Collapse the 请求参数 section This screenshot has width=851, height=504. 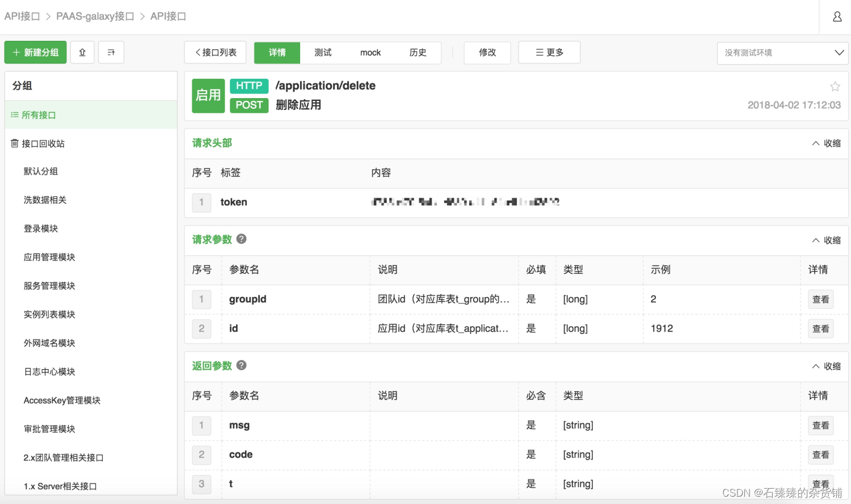point(826,240)
